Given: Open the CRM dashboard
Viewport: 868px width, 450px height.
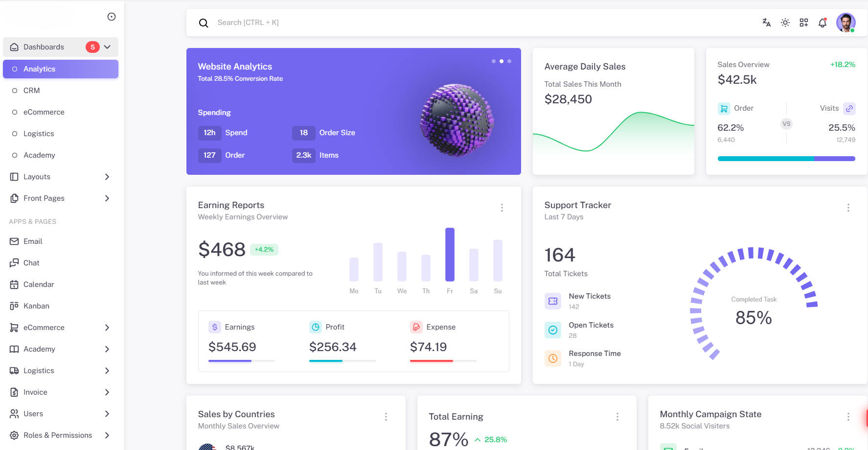Looking at the screenshot, I should [31, 90].
